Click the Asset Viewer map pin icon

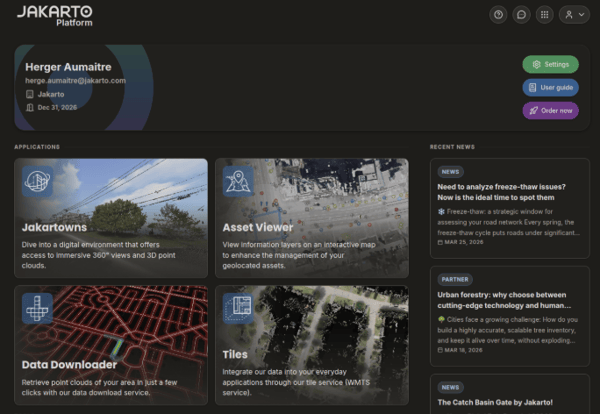[x=238, y=181]
